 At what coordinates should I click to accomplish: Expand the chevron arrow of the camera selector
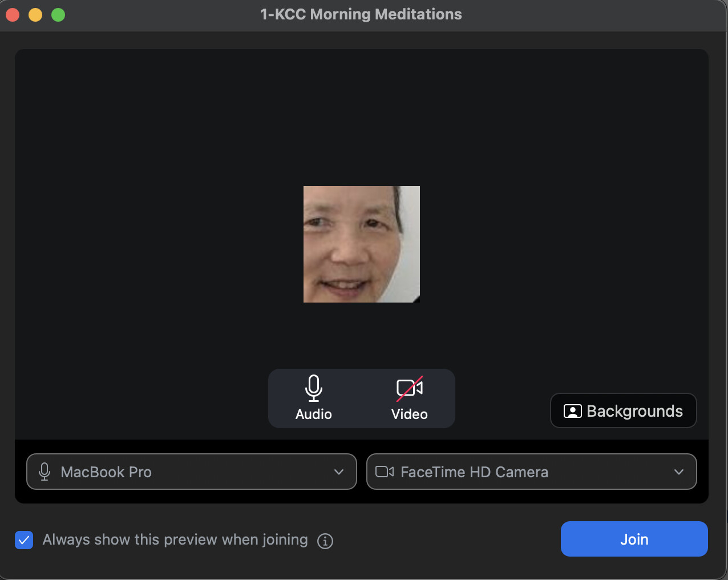(x=679, y=472)
